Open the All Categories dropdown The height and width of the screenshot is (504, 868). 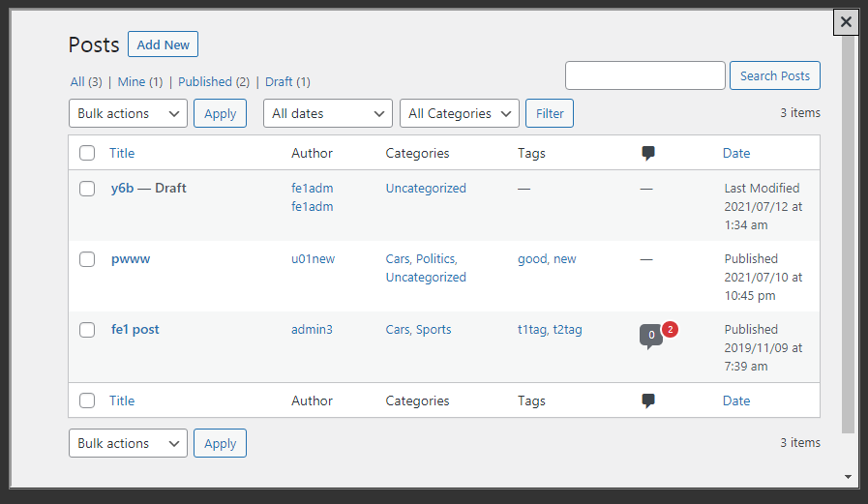tap(459, 113)
